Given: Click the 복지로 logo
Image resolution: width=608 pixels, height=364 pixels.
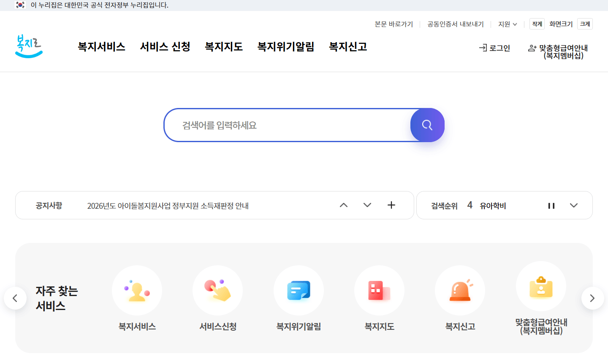Looking at the screenshot, I should point(28,47).
